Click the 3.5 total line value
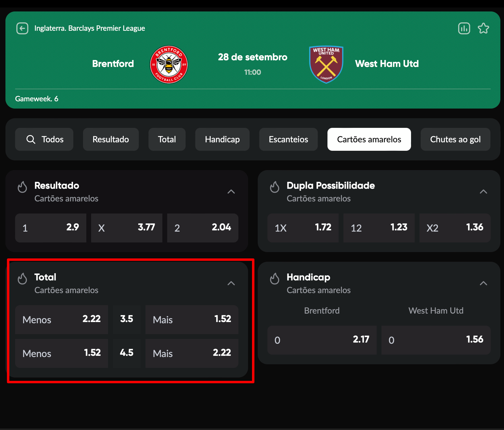This screenshot has width=504, height=430. (127, 320)
